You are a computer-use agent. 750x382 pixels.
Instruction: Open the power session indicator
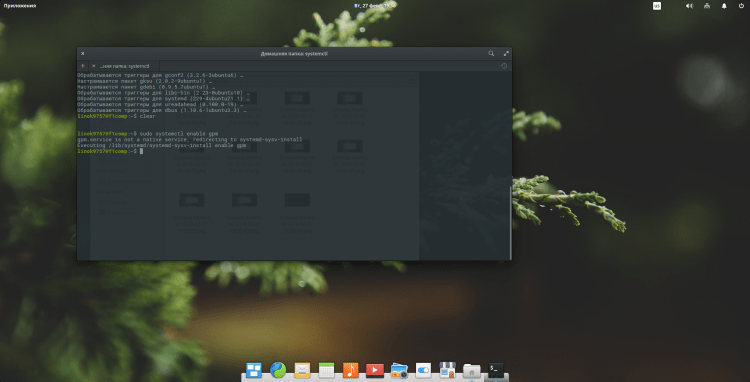741,6
